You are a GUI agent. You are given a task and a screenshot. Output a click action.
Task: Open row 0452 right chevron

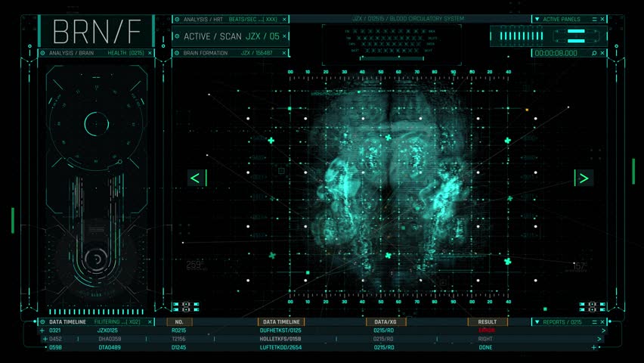click(599, 339)
